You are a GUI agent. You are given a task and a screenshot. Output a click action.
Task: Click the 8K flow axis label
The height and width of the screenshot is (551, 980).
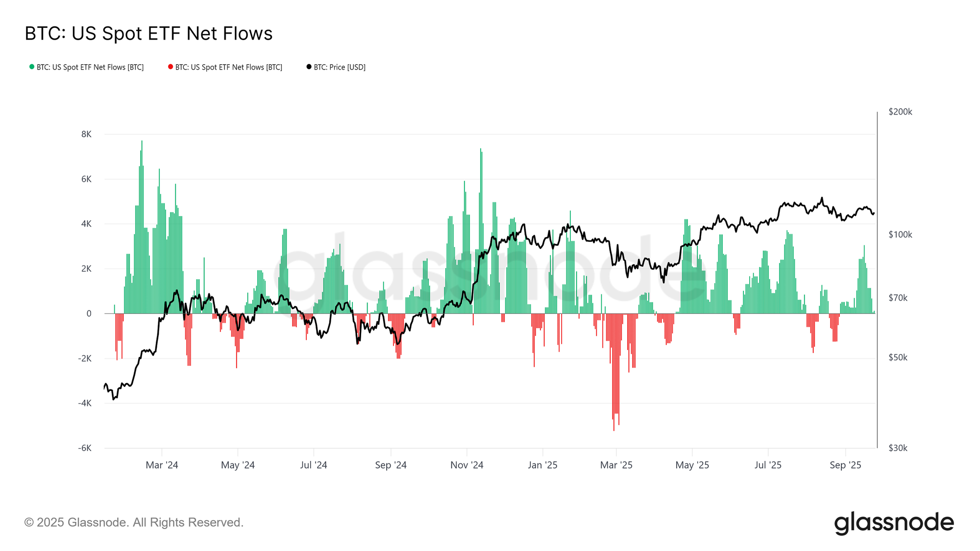[86, 134]
